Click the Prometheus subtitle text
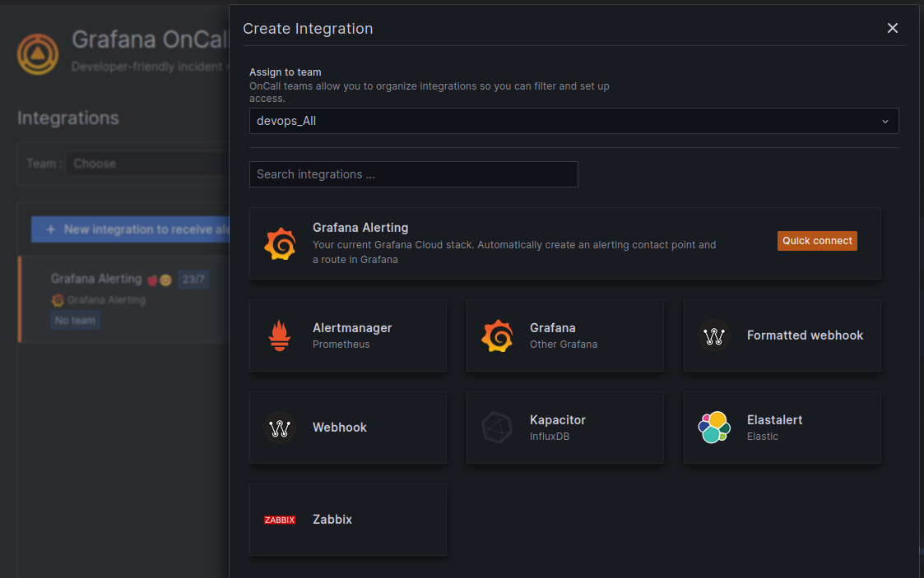This screenshot has width=924, height=578. [x=341, y=344]
